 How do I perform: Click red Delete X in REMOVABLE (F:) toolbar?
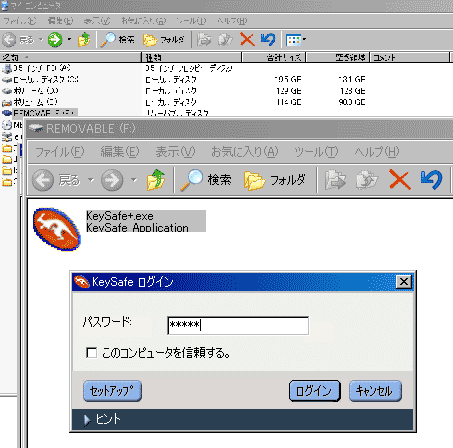400,180
